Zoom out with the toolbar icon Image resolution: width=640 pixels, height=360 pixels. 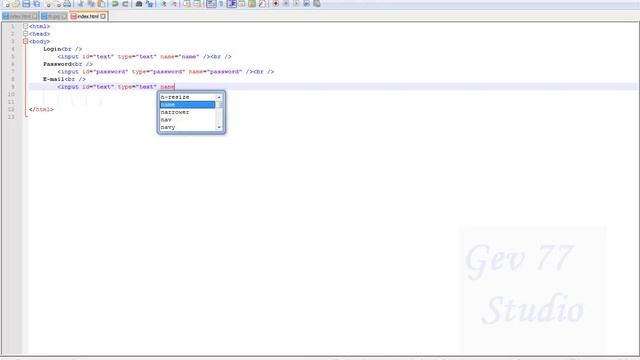tap(174, 4)
